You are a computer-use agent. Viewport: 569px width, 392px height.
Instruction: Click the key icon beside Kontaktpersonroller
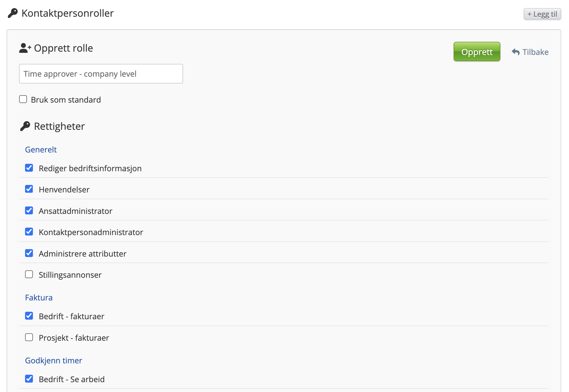(13, 13)
